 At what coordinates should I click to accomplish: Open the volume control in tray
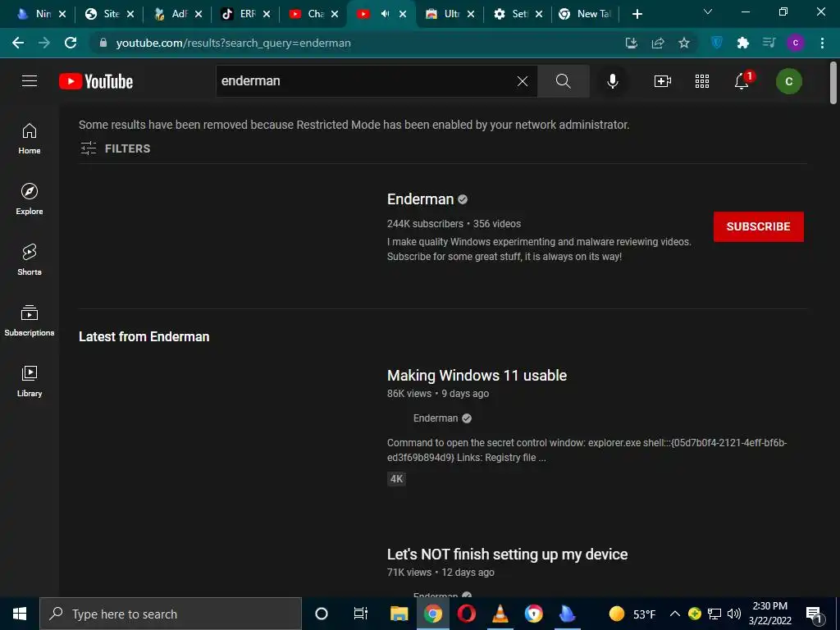(x=734, y=614)
